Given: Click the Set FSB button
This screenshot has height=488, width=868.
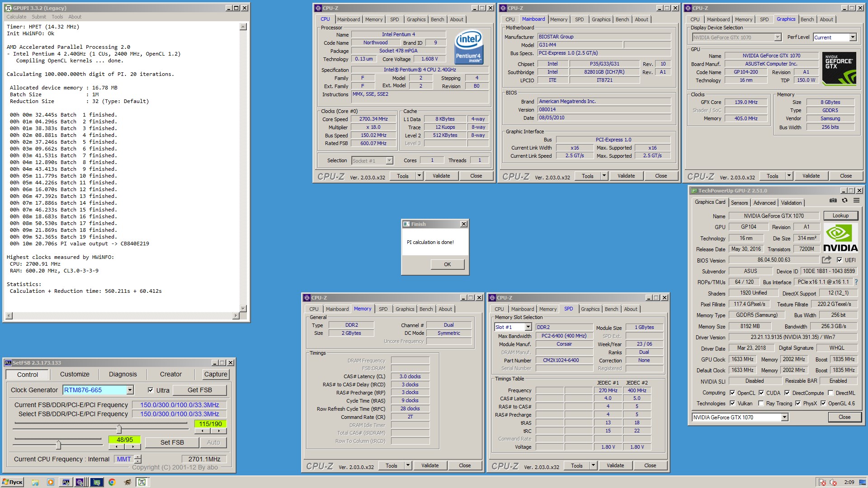Looking at the screenshot, I should [x=172, y=442].
